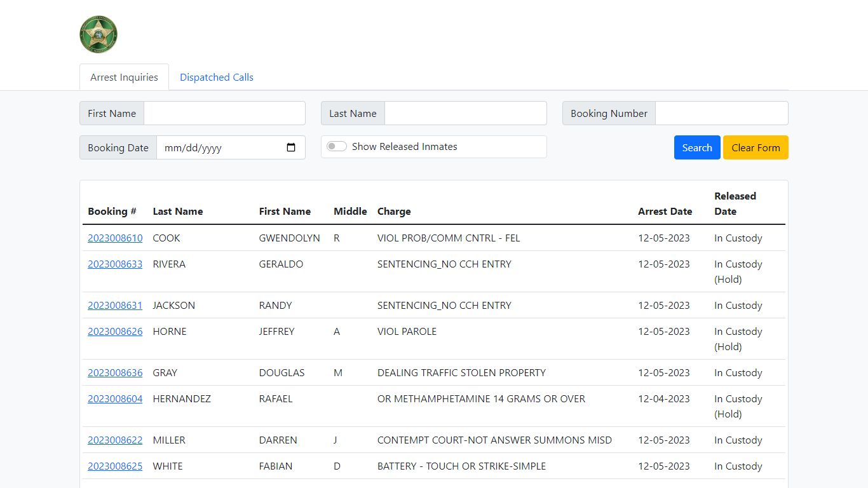Select the last name RIVERA cell
868x488 pixels.
[x=169, y=264]
